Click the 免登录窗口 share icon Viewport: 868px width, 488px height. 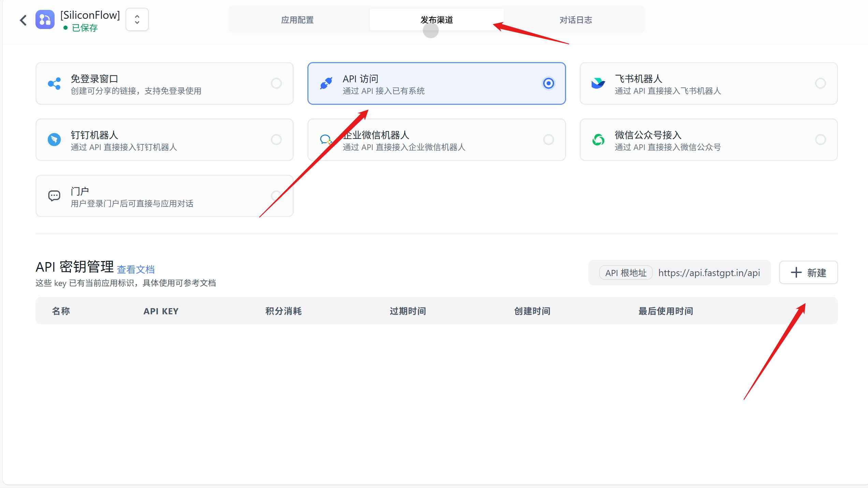54,83
